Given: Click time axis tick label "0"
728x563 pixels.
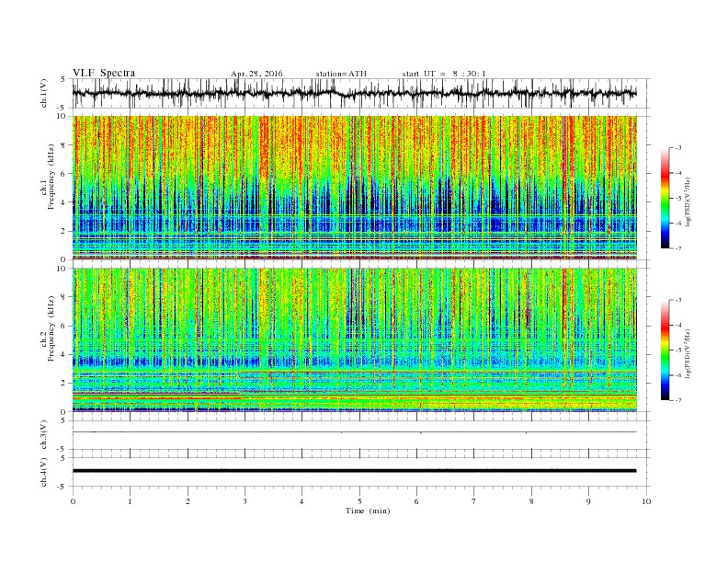Looking at the screenshot, I should pyautogui.click(x=73, y=501).
